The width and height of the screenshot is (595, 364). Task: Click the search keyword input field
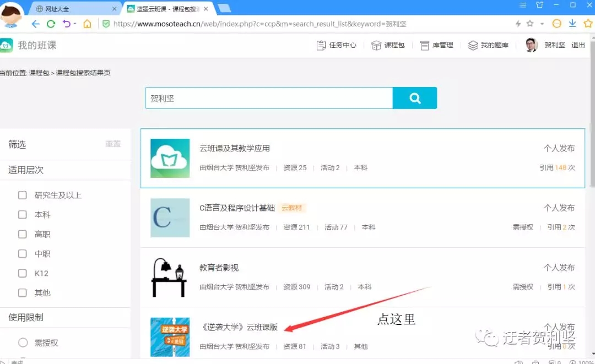coord(269,98)
